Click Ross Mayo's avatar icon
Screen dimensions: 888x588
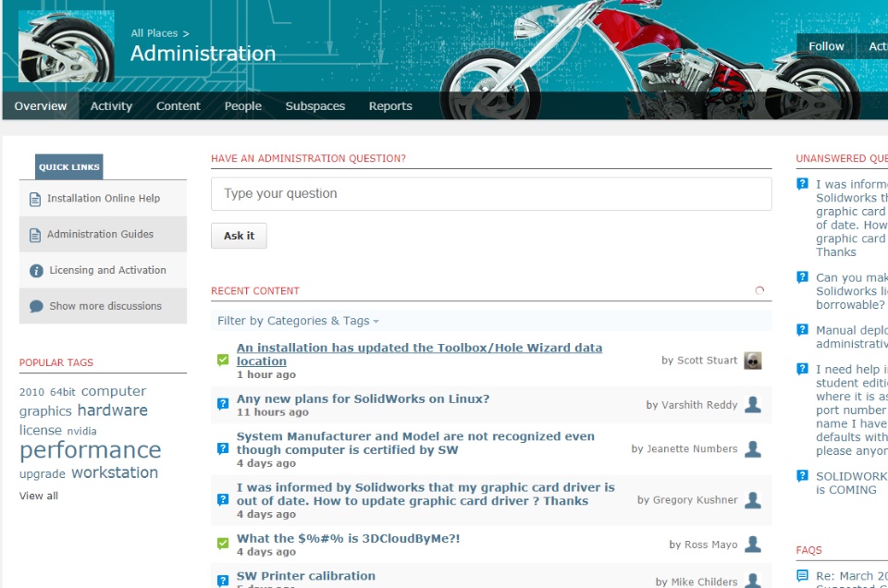click(753, 544)
